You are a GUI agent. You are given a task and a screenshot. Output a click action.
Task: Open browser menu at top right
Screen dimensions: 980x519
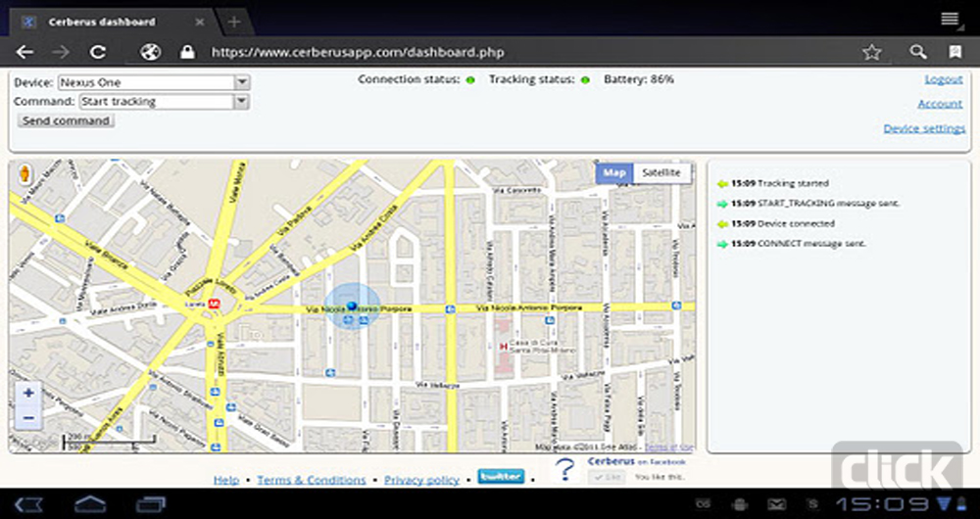(949, 19)
